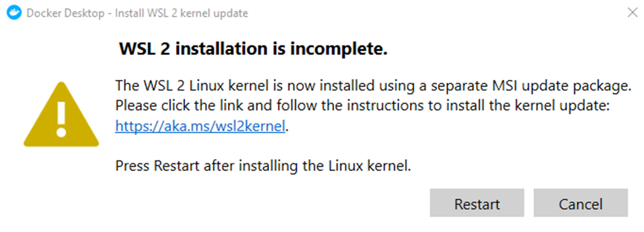
Task: Click the yellow warning triangle icon
Action: (61, 114)
